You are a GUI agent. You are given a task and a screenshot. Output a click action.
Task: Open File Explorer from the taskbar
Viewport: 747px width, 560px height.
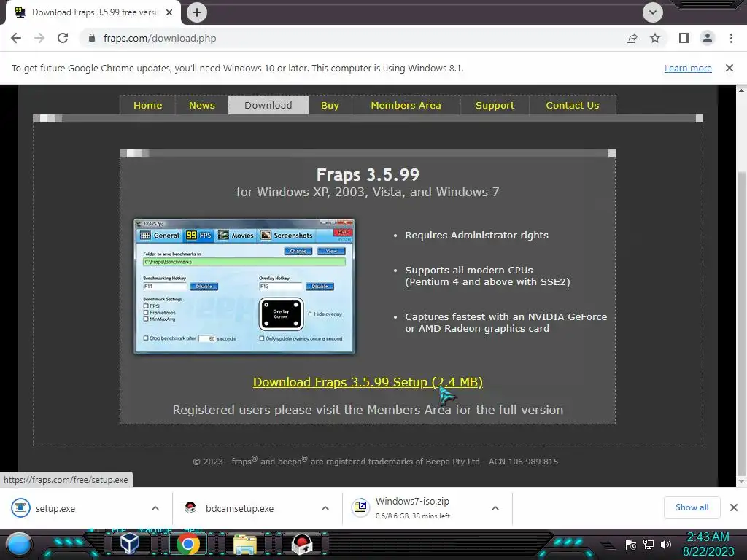tap(245, 545)
